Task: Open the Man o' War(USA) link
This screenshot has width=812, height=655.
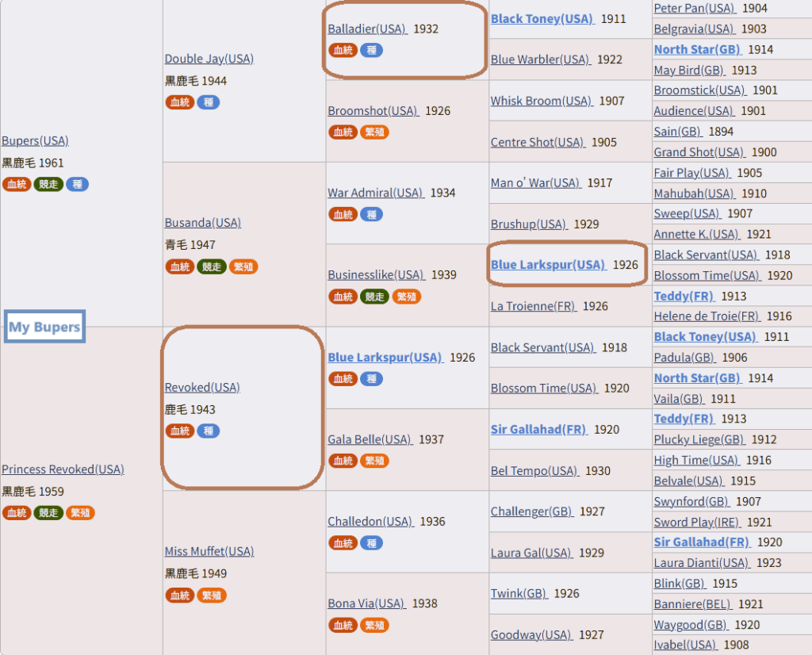Action: 536,182
